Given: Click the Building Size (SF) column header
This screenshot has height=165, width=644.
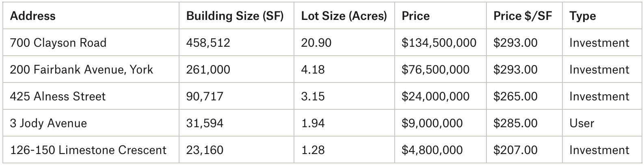Looking at the screenshot, I should pyautogui.click(x=235, y=16).
